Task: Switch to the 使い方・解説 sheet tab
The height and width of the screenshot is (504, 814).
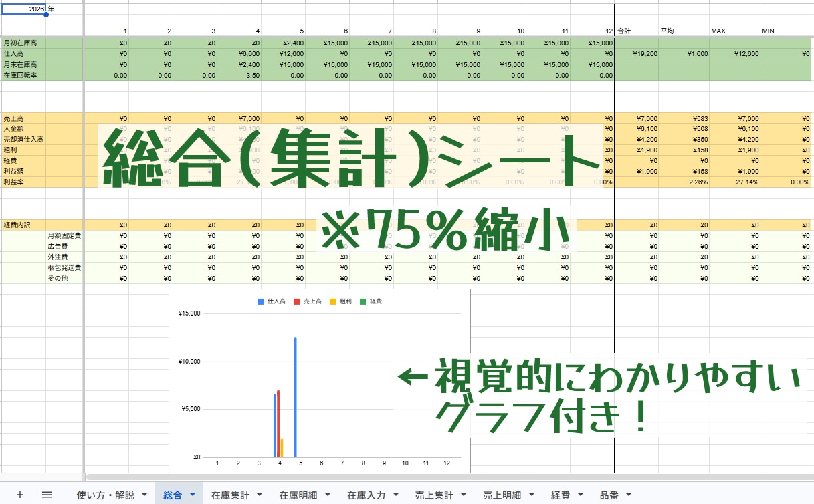Action: 106,495
